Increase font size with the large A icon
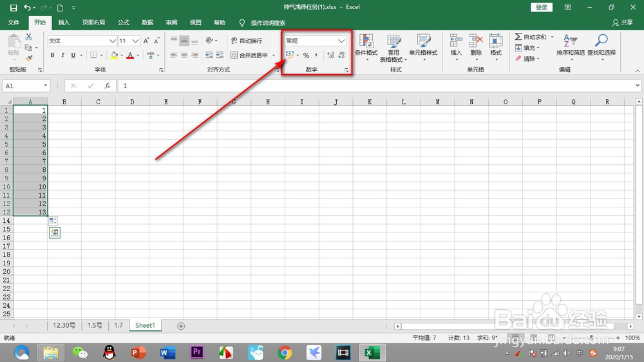 (146, 41)
